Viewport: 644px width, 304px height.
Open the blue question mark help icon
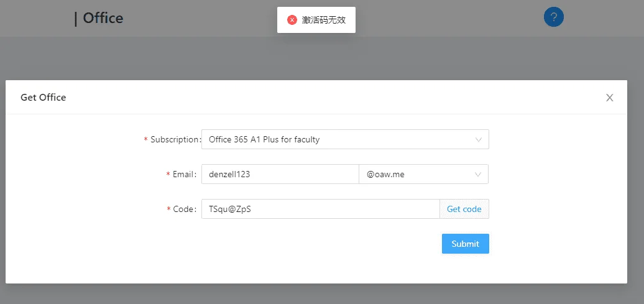click(x=554, y=17)
